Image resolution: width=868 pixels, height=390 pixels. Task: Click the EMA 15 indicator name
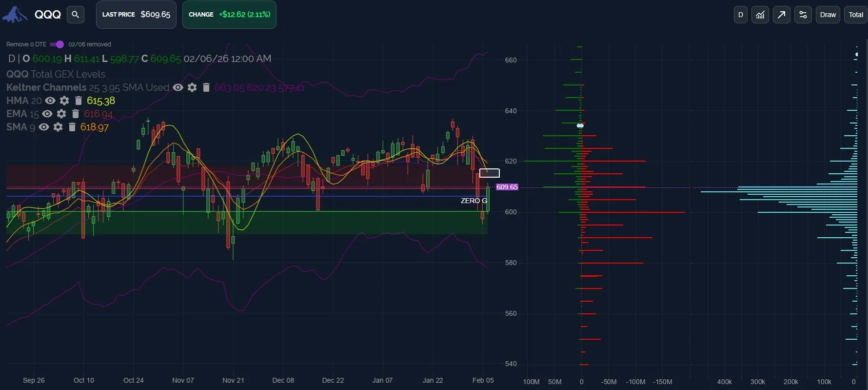click(x=22, y=114)
